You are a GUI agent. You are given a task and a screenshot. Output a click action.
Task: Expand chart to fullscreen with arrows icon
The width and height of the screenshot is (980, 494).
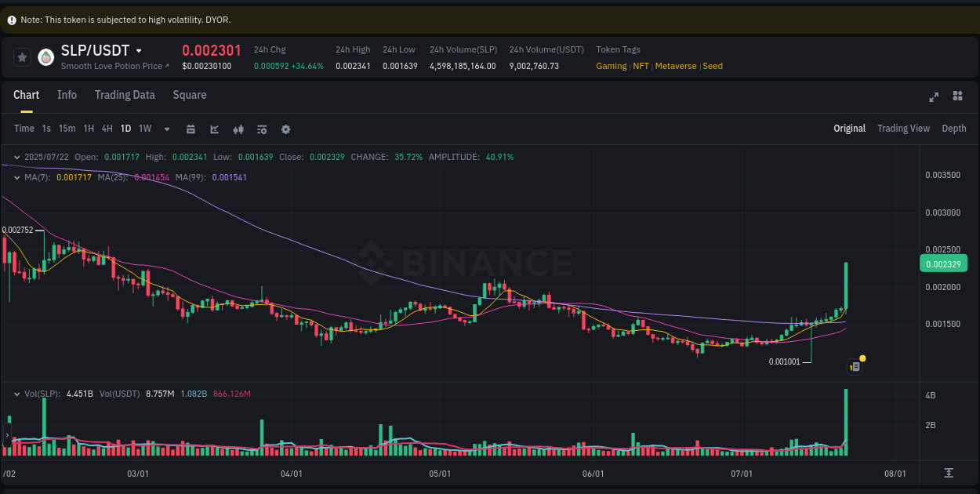click(x=934, y=97)
